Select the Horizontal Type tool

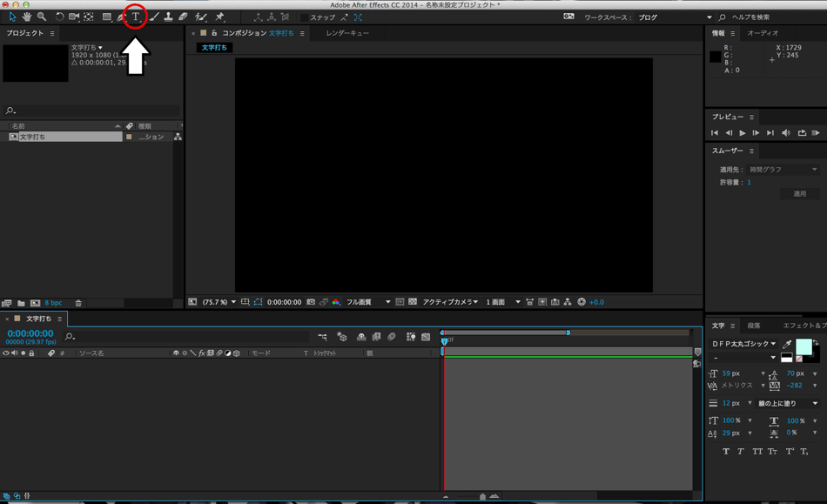click(x=135, y=17)
